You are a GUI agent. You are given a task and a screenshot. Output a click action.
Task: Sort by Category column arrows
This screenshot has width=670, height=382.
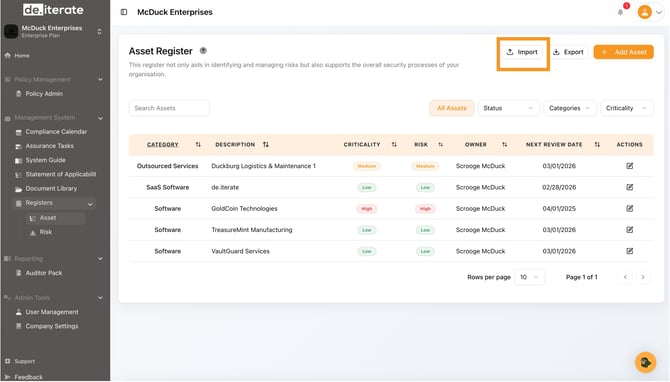(198, 144)
